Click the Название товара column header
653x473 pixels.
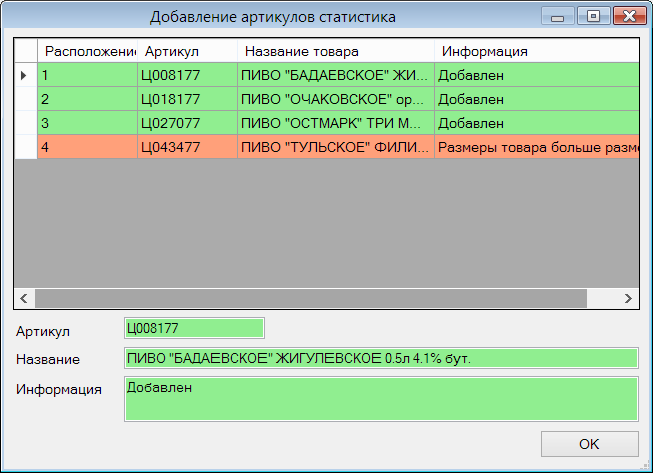pyautogui.click(x=336, y=51)
